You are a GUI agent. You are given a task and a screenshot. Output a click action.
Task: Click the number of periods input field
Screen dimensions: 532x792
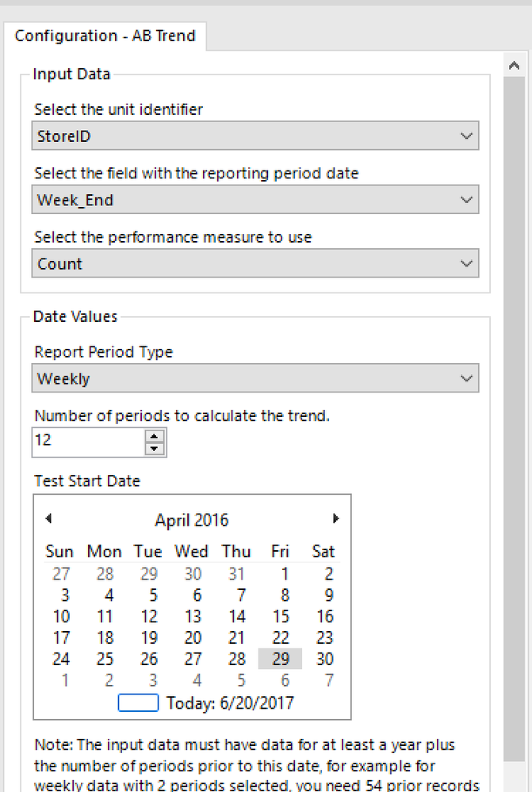click(87, 442)
